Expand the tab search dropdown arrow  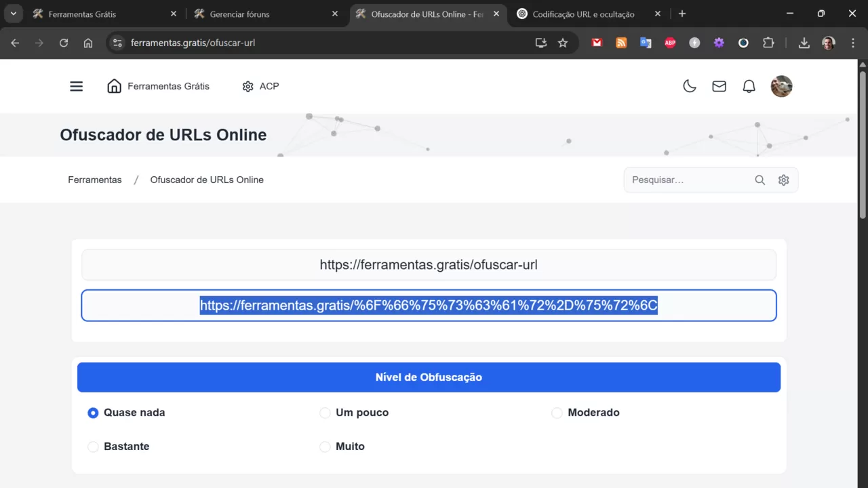click(x=13, y=14)
